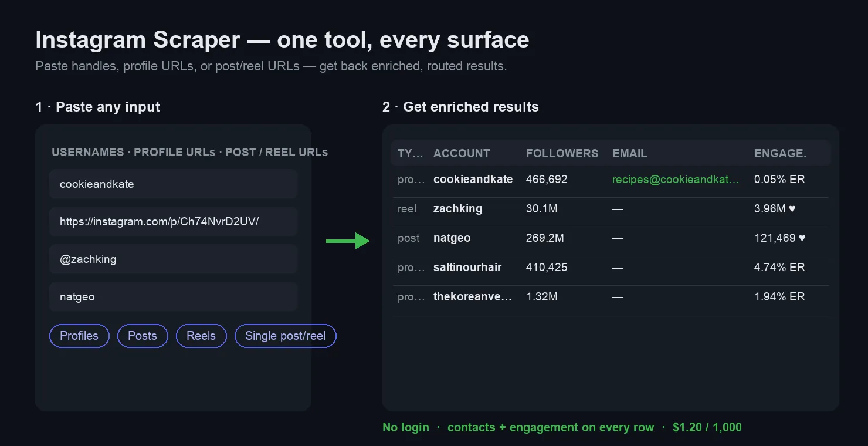Click the FOLLOWERS column header

[x=562, y=153]
